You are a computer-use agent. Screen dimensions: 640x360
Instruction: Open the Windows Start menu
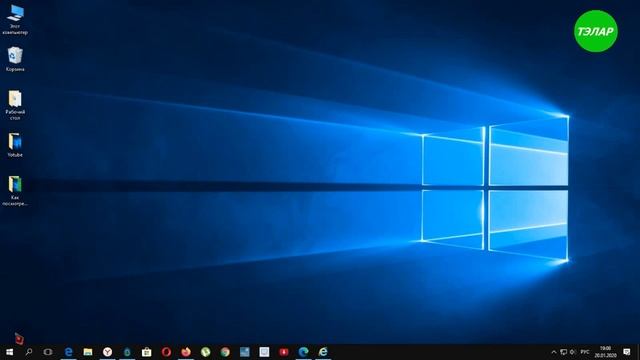9,352
